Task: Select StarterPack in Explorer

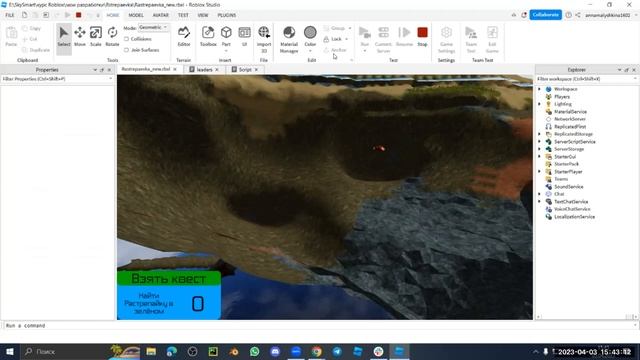Action: (x=566, y=164)
